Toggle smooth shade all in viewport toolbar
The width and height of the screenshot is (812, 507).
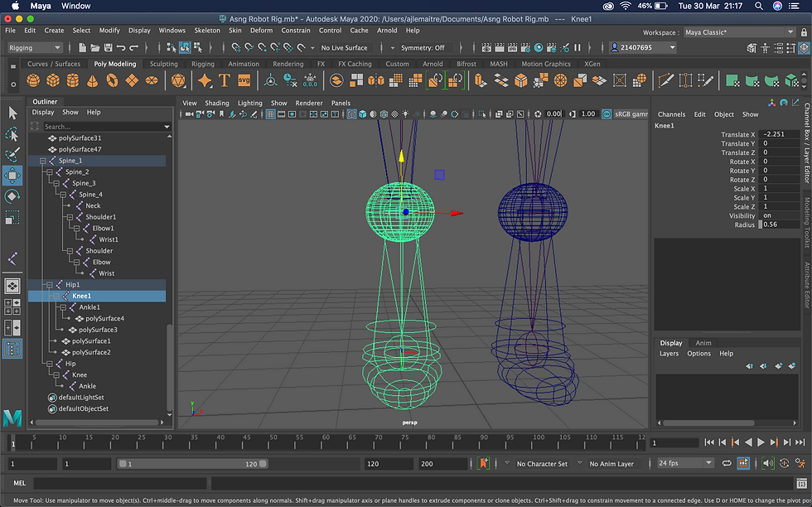click(363, 114)
